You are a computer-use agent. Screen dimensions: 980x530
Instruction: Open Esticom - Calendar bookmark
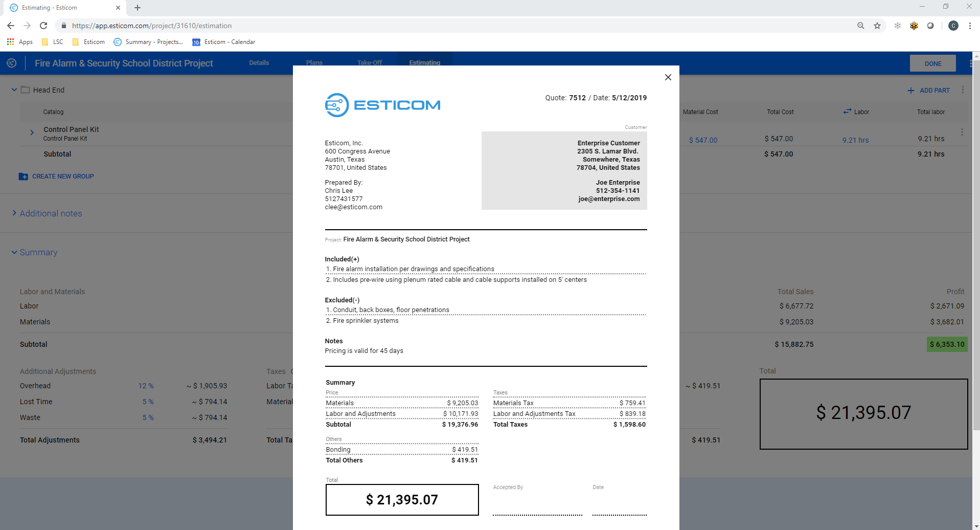click(224, 42)
